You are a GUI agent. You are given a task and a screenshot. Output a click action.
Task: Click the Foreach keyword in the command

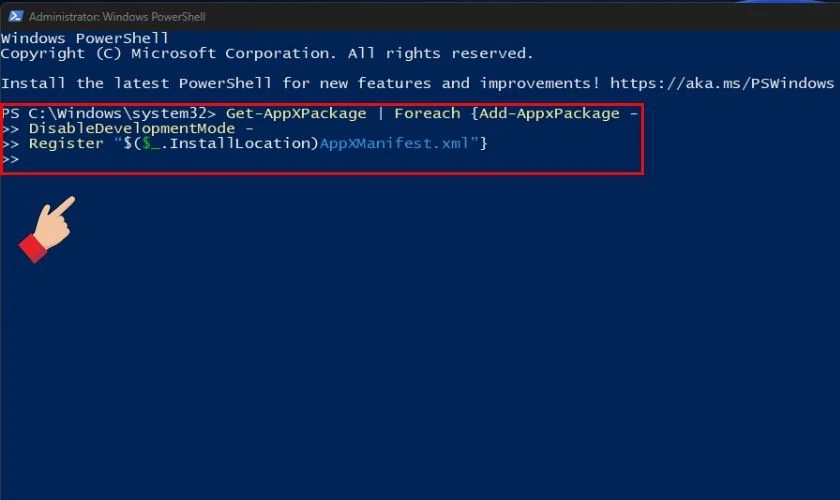[427, 114]
